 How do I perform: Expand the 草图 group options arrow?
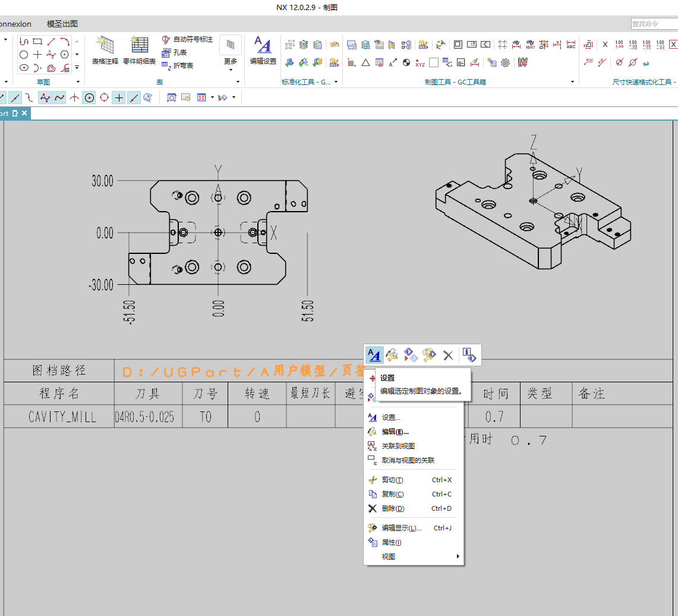coord(78,82)
